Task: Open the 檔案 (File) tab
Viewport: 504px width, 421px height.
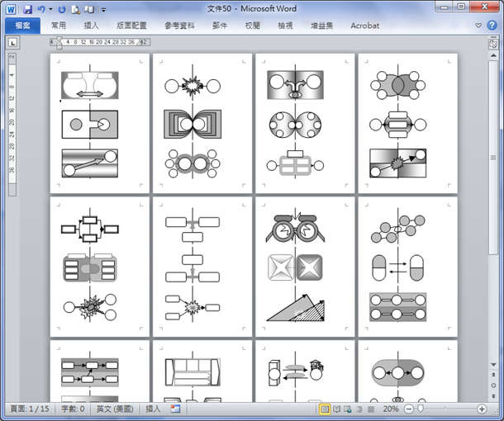Action: tap(23, 26)
